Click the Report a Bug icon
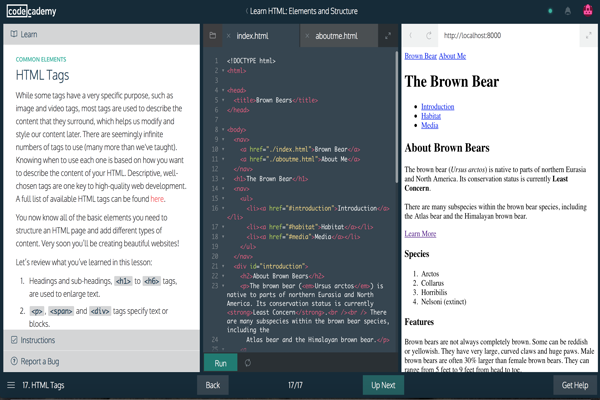 click(x=14, y=361)
